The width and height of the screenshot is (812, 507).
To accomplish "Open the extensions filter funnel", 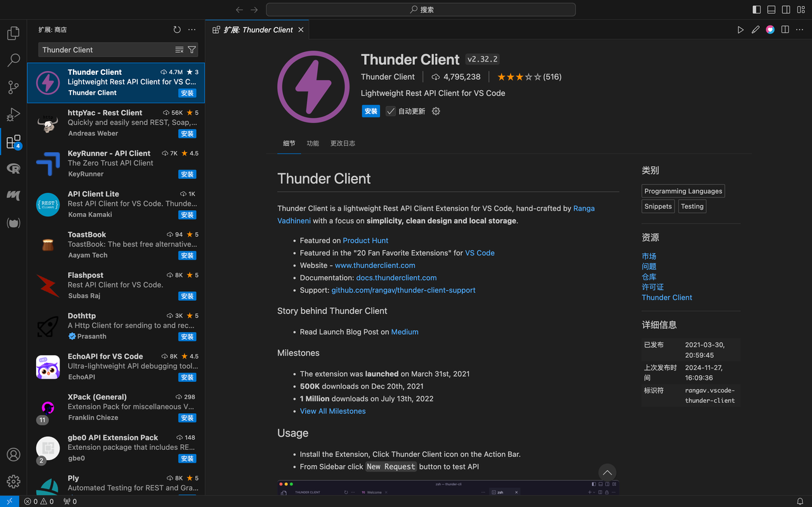I will pos(192,49).
